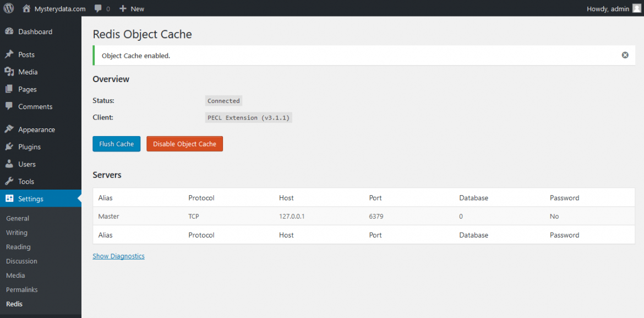
Task: Open the Plugins menu
Action: 29,147
